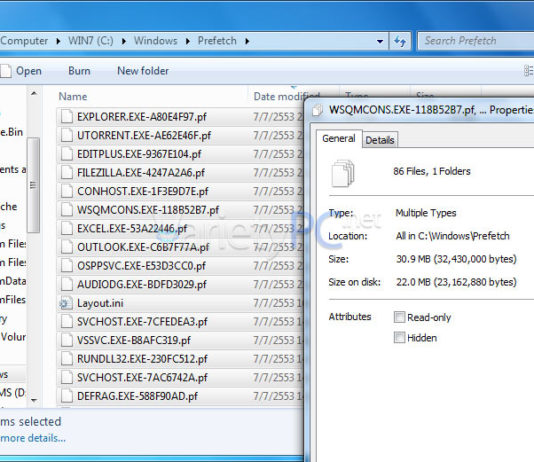The height and width of the screenshot is (462, 534).
Task: Select the file name AUDIODG.EXE-BDFD3029.pf
Action: coord(142,284)
